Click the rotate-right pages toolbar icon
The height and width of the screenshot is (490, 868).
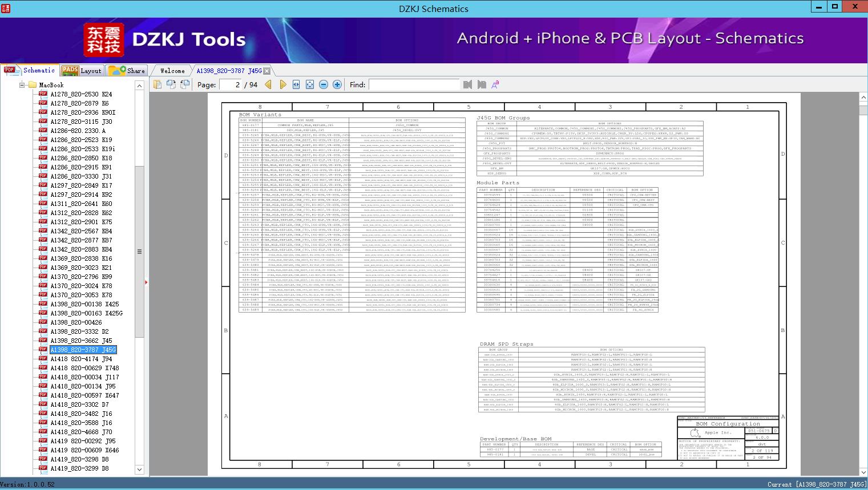[x=184, y=84]
